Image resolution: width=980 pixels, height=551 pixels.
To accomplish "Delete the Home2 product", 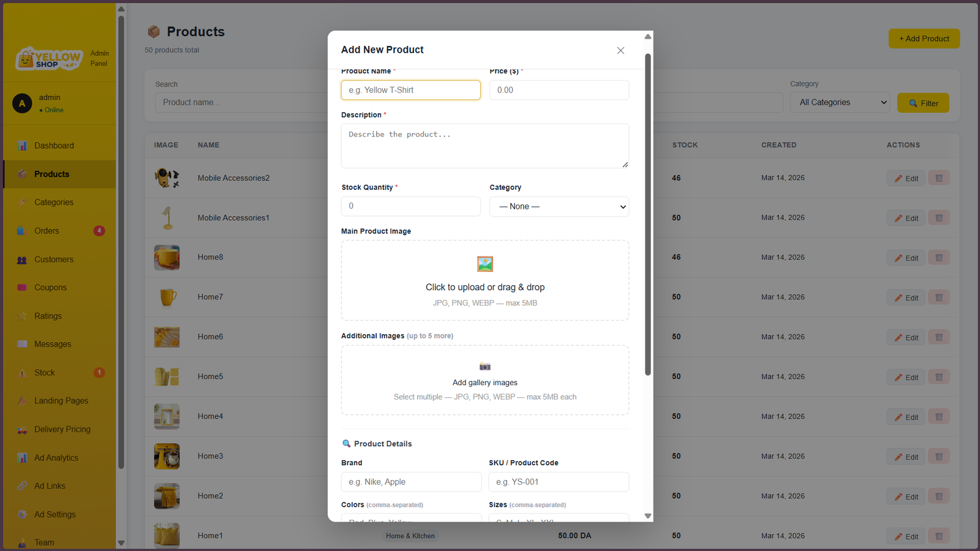I will click(x=939, y=497).
